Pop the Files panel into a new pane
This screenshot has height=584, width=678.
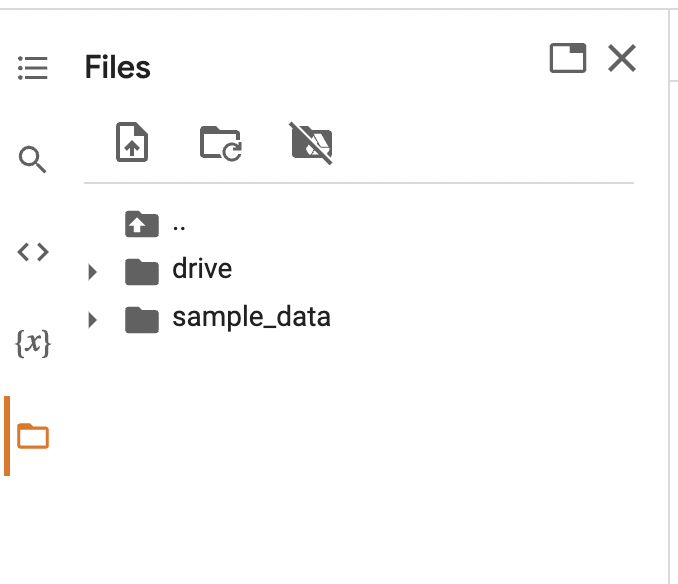pyautogui.click(x=568, y=59)
